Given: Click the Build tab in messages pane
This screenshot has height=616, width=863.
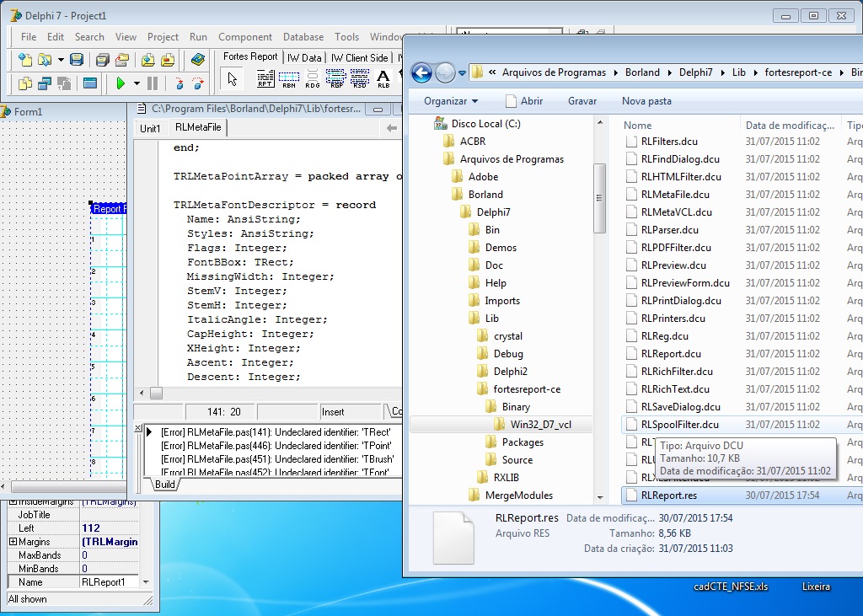Looking at the screenshot, I should point(164,485).
